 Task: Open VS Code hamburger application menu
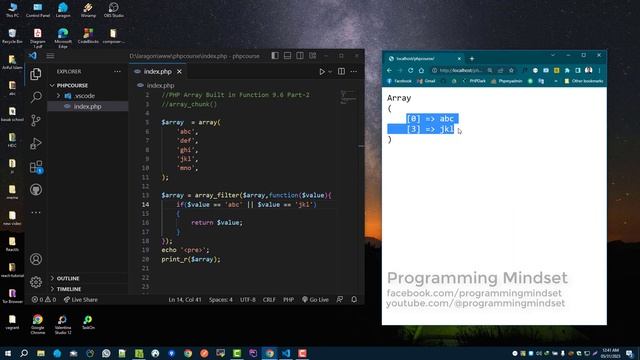(x=50, y=56)
